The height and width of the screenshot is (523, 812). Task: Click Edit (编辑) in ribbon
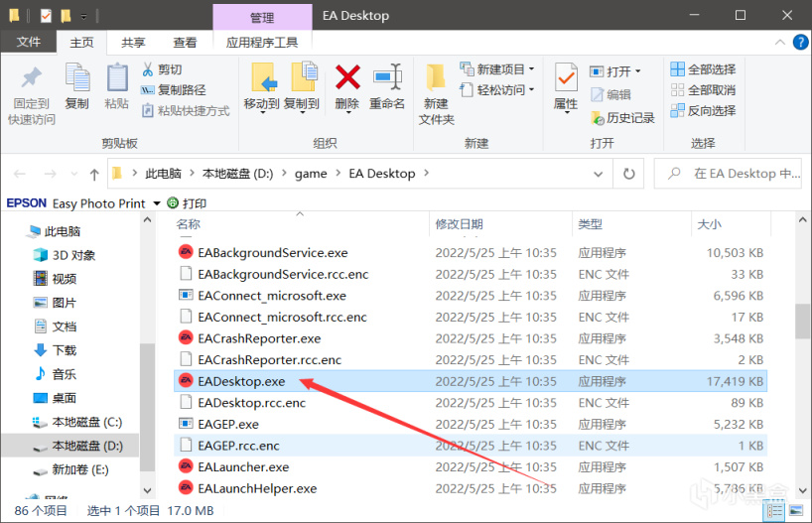coord(611,94)
